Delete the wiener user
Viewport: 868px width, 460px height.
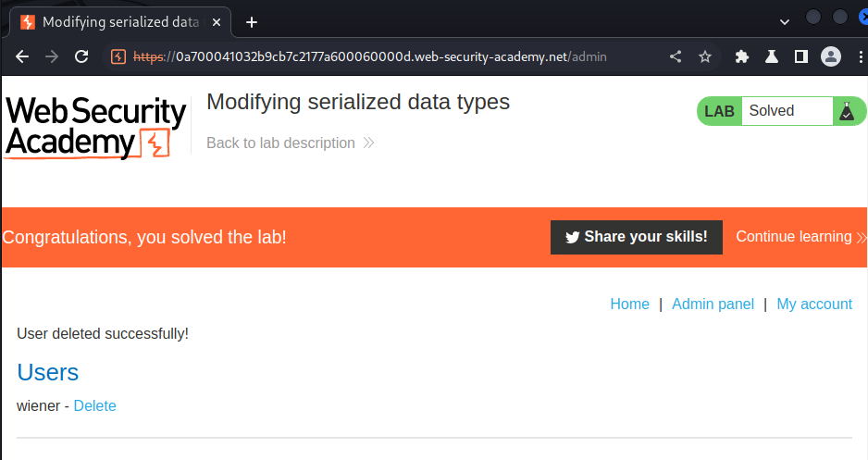point(95,405)
